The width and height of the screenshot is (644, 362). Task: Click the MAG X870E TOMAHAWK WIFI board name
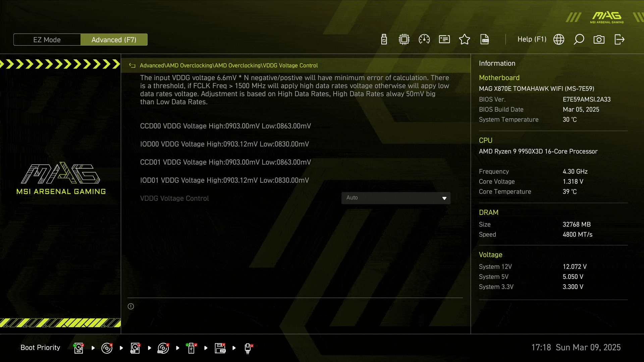tap(536, 89)
